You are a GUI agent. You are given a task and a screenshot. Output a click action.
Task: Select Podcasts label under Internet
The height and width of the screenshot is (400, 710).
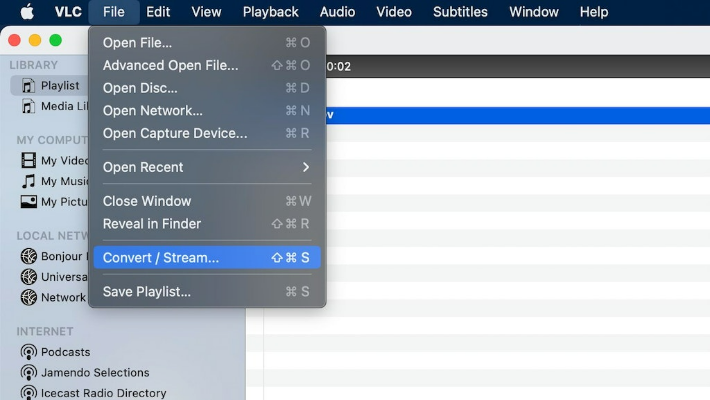click(66, 352)
